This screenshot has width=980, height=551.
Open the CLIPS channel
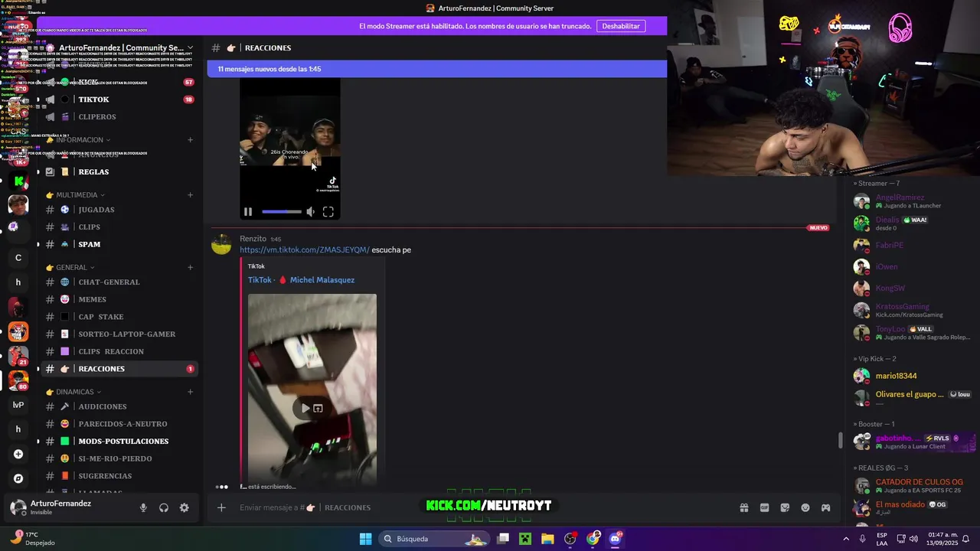119,227
